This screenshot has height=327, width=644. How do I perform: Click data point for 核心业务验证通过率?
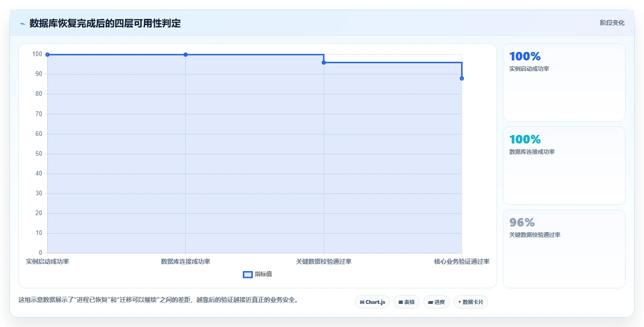click(462, 78)
